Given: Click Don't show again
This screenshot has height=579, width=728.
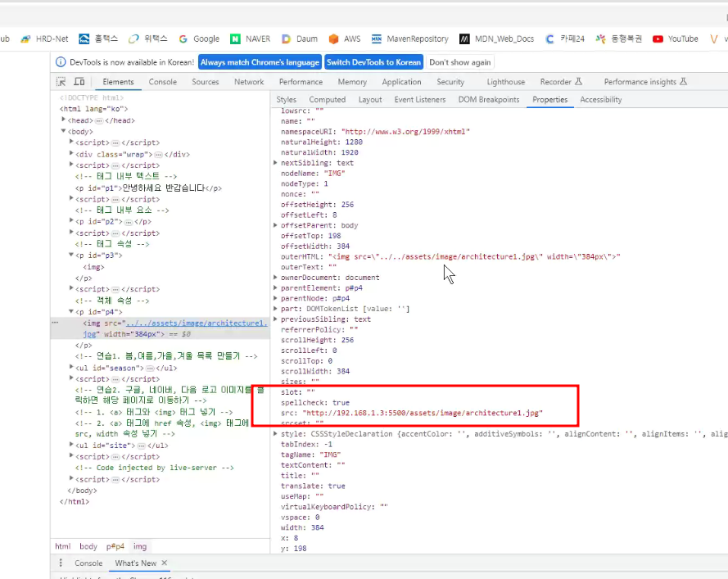Looking at the screenshot, I should pyautogui.click(x=460, y=62).
